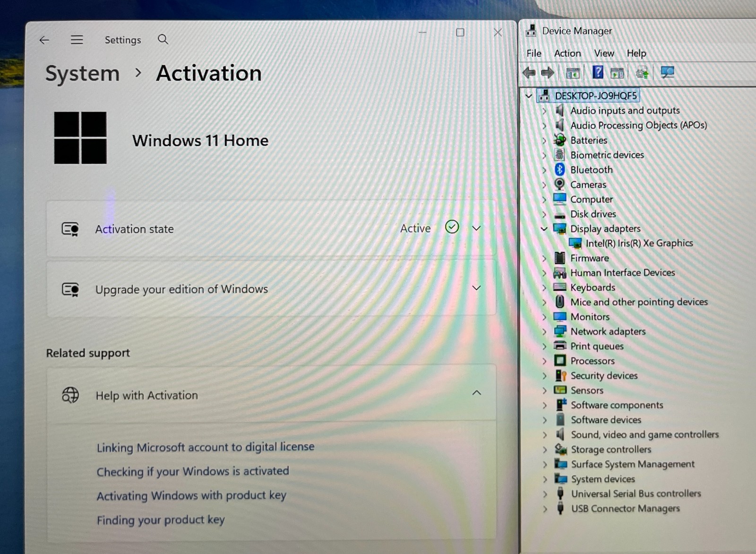The width and height of the screenshot is (756, 554).
Task: Expand the Universal Serial Bus controllers node
Action: pos(545,494)
